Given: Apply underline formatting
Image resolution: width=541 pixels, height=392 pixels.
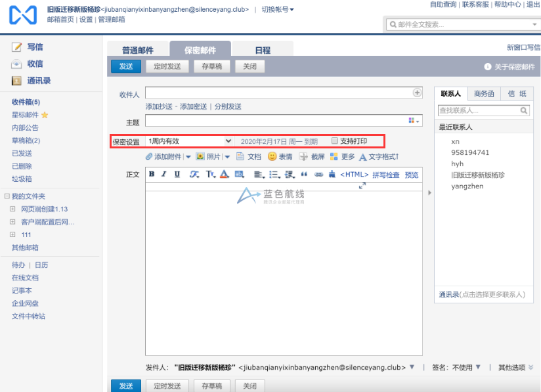Looking at the screenshot, I should click(177, 174).
